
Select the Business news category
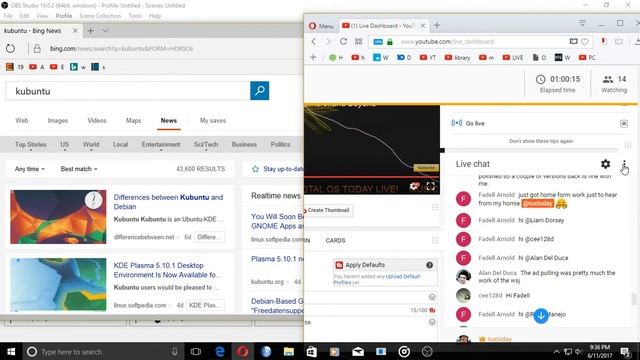point(244,144)
